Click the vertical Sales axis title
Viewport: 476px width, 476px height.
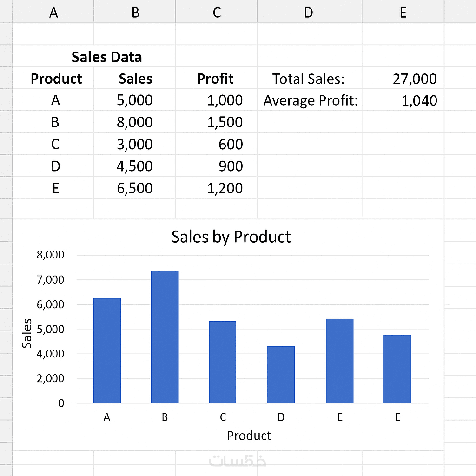click(x=27, y=333)
